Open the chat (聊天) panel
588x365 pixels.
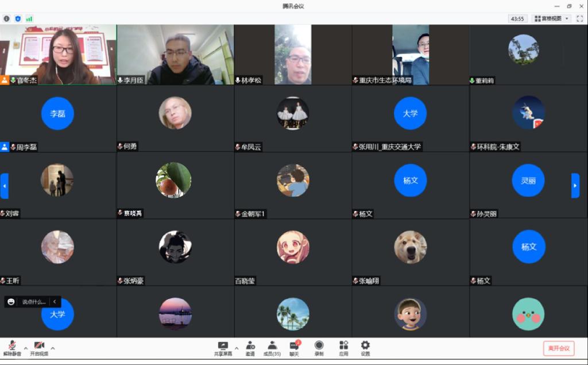294,347
